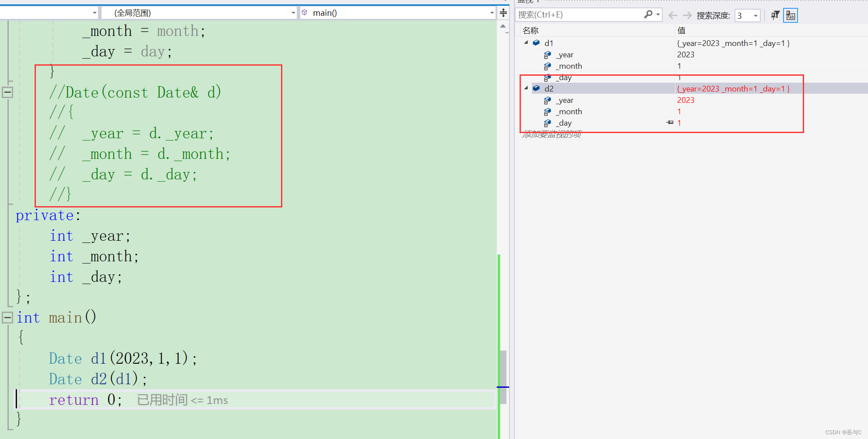Collapse the commented Date copy constructor block
Image resolution: width=868 pixels, height=439 pixels.
(7, 92)
